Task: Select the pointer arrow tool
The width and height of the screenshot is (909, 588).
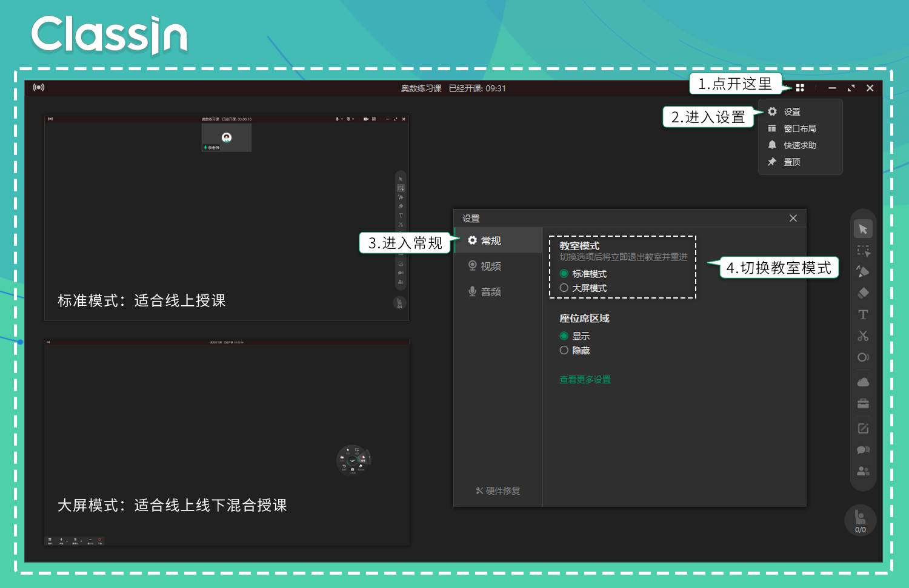Action: pyautogui.click(x=863, y=229)
